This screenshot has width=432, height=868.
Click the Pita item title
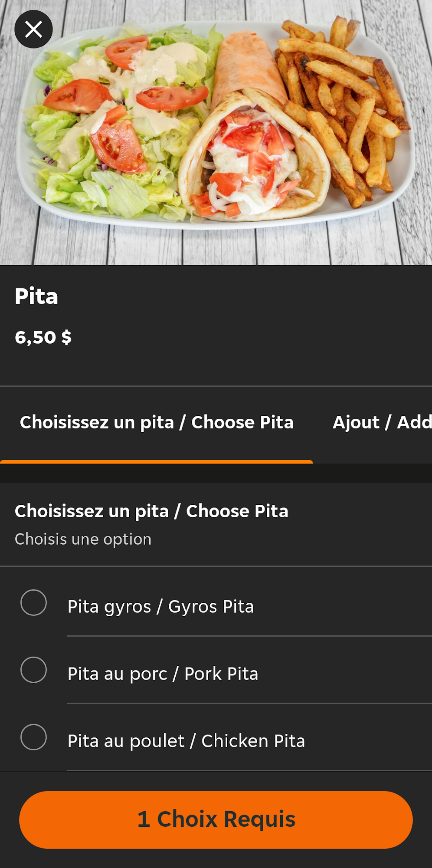click(36, 296)
